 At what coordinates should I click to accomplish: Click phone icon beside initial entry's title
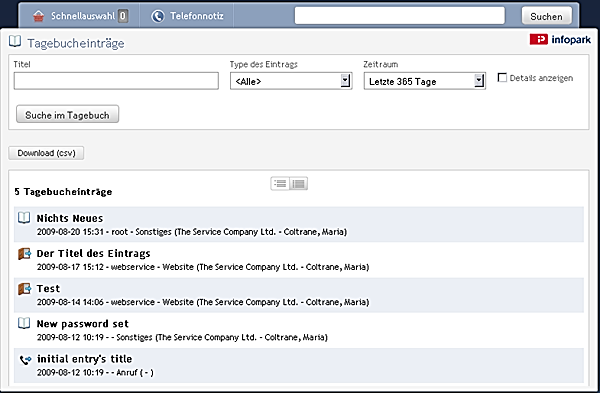[25, 360]
